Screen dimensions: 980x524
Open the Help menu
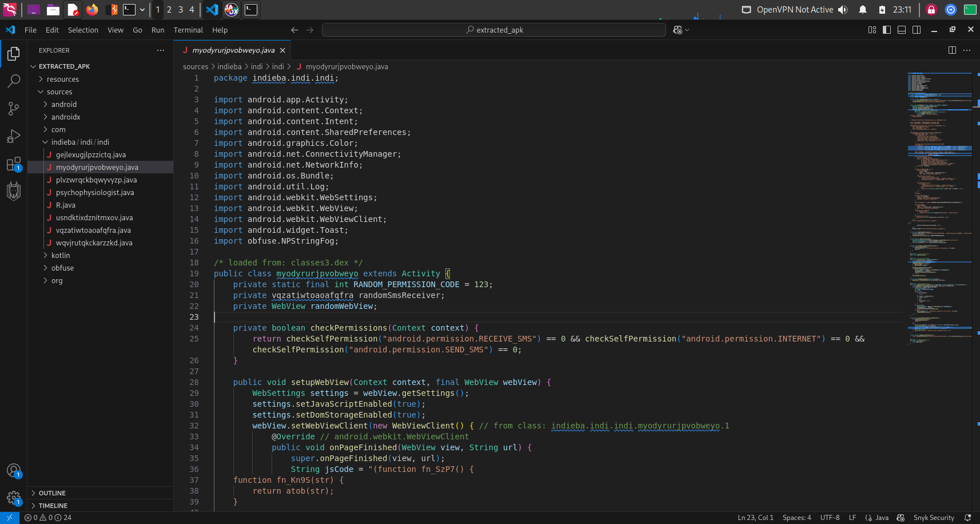coord(220,30)
